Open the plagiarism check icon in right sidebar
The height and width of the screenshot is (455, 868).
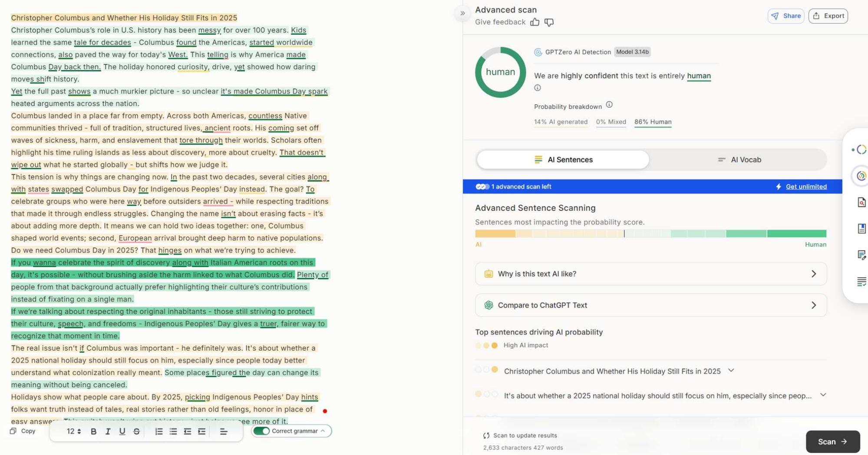[x=861, y=203]
